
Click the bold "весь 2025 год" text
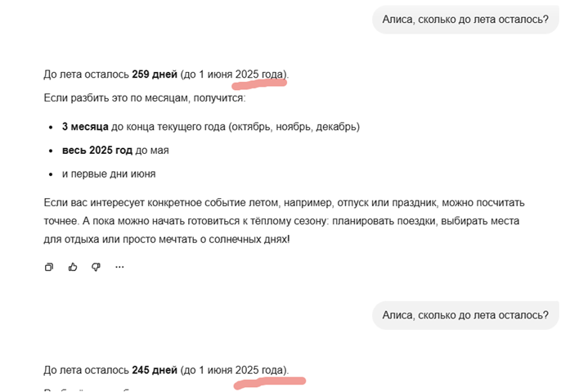tap(97, 151)
